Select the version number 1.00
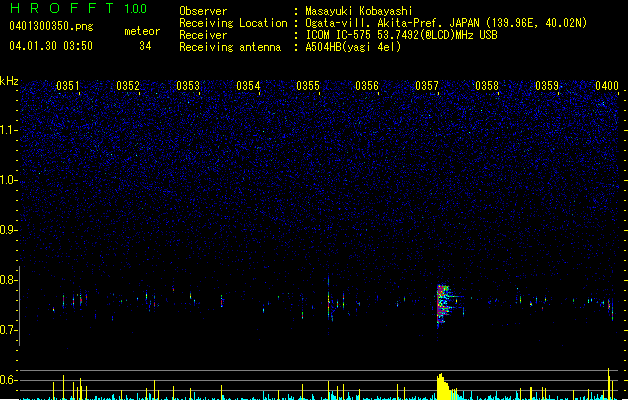 point(136,8)
